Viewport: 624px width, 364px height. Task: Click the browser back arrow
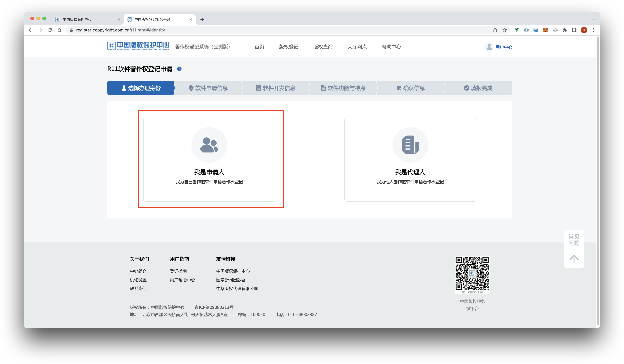coord(30,30)
